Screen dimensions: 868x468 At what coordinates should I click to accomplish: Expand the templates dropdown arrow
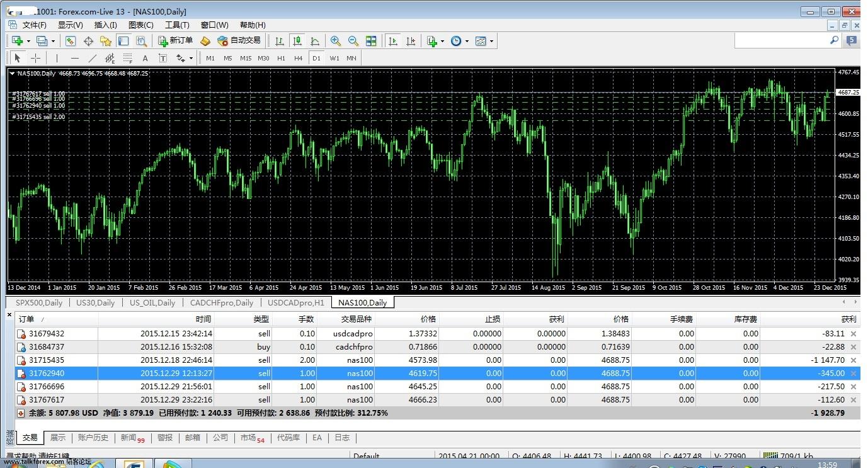click(491, 42)
